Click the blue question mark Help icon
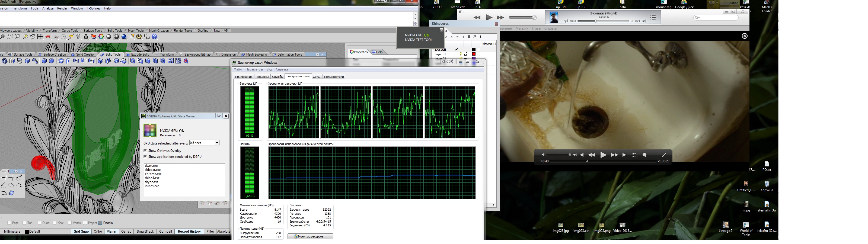Viewport: 868px width, 244px height. pyautogui.click(x=154, y=37)
